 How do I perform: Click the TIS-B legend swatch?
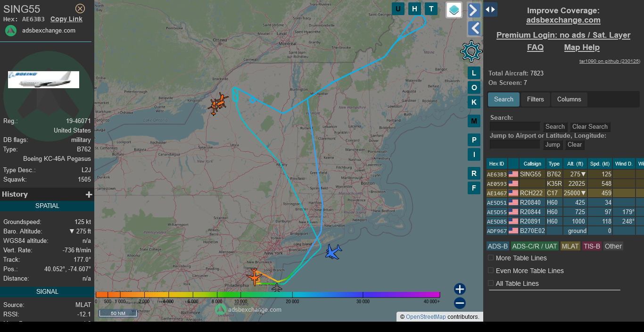[592, 246]
